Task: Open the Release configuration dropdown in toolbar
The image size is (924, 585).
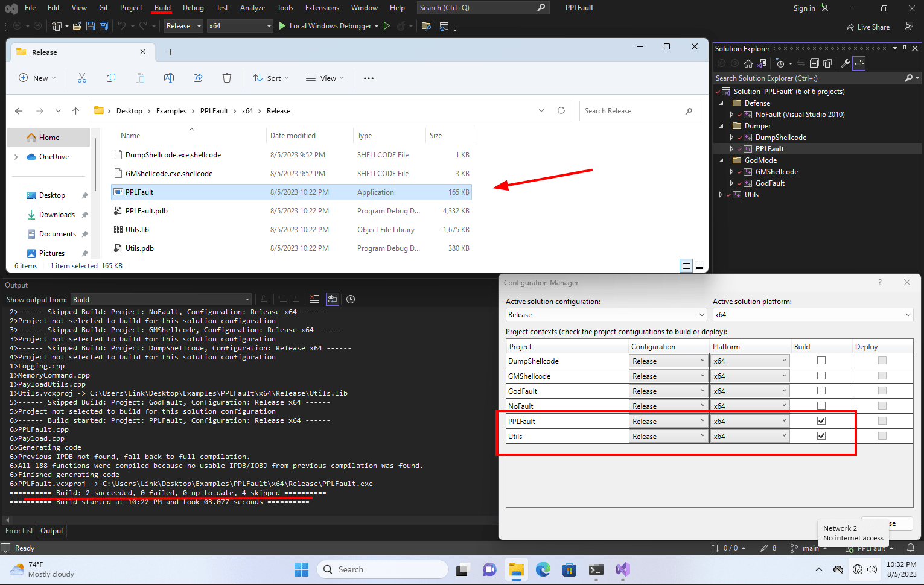Action: (x=183, y=26)
